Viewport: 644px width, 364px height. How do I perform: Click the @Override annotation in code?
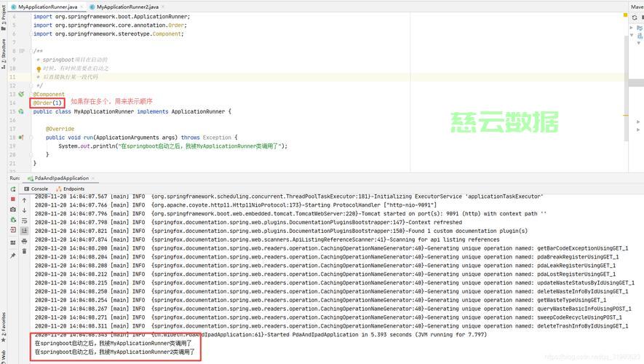[60, 129]
